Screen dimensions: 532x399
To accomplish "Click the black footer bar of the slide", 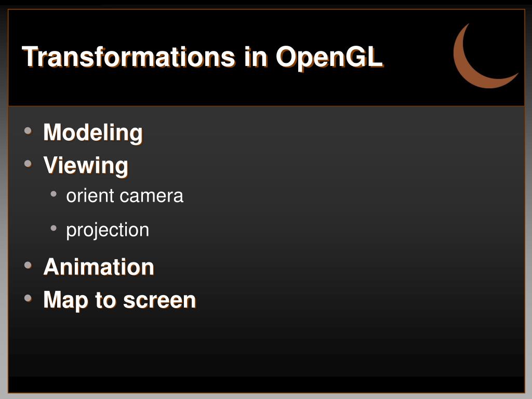I will tap(267, 385).
